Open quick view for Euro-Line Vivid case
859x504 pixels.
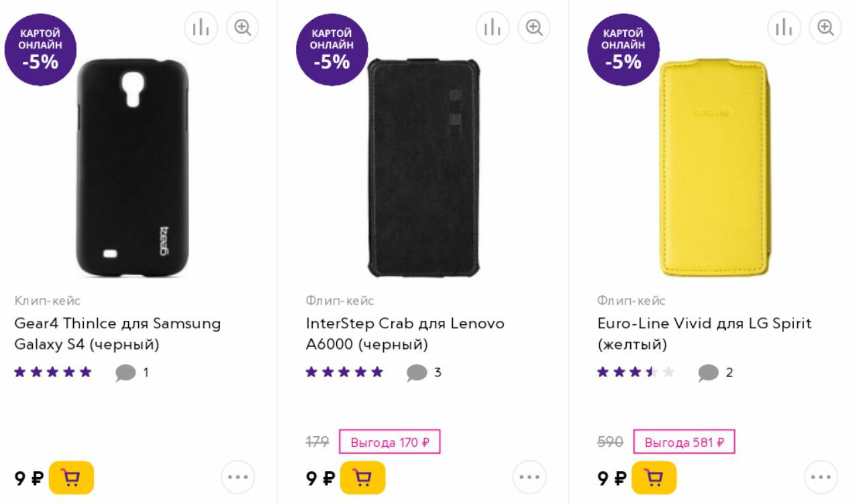click(825, 28)
